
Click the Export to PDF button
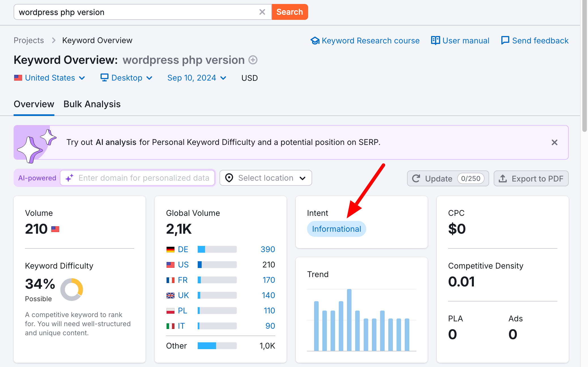pos(531,178)
